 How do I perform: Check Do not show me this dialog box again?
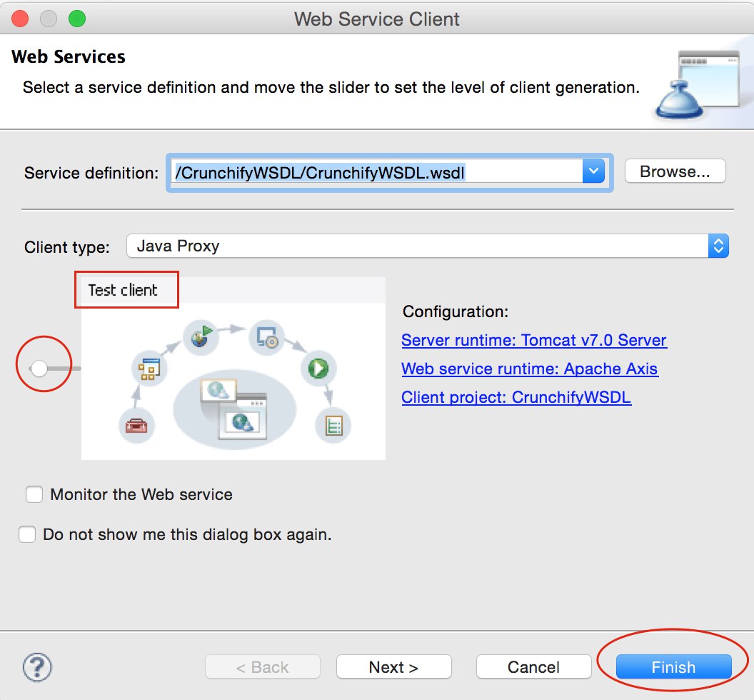(x=27, y=534)
